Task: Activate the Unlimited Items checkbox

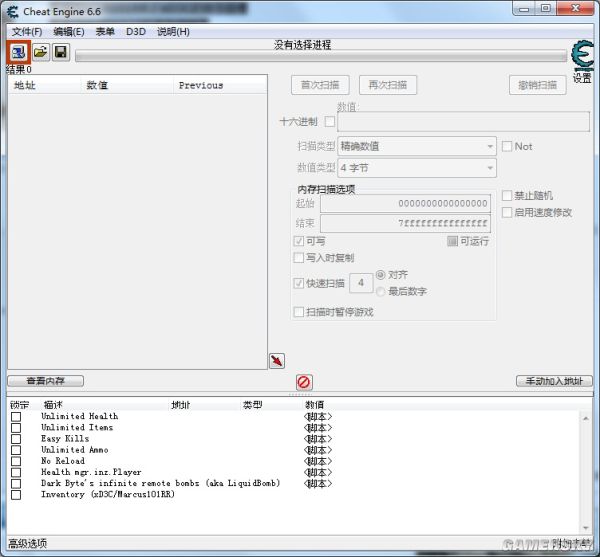Action: [x=16, y=428]
